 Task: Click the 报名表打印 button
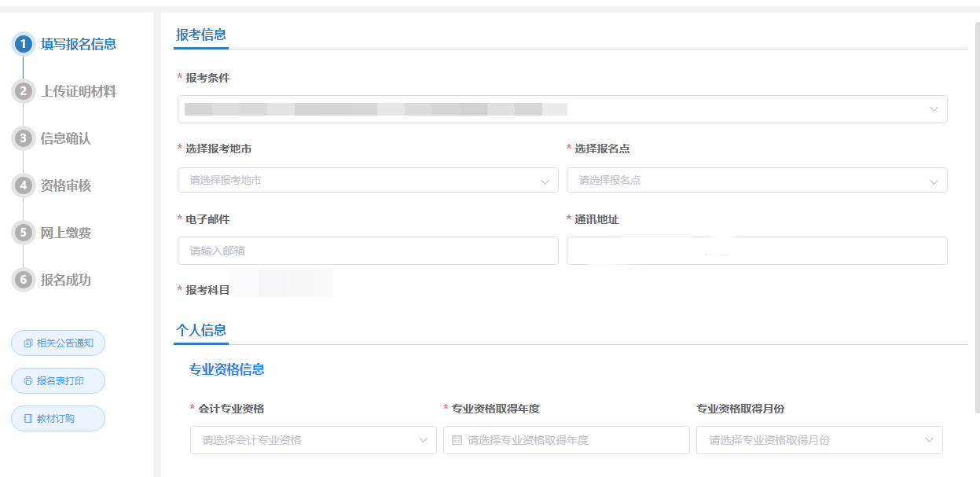click(x=58, y=380)
